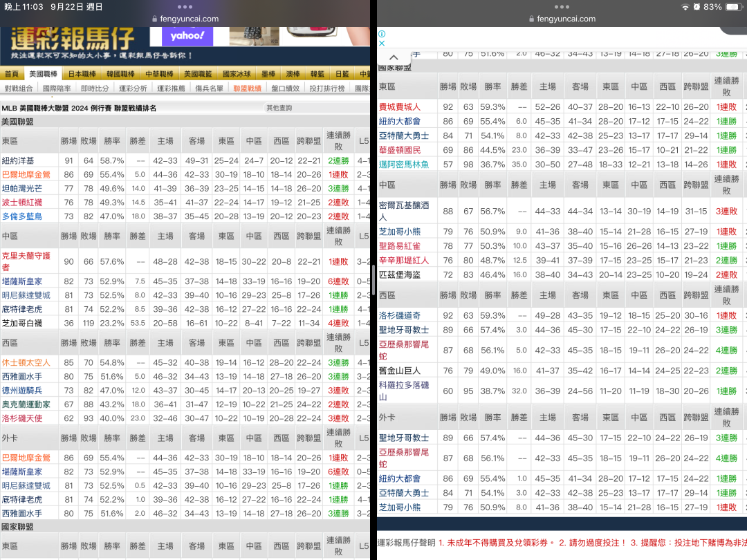Open 克里夫蘭守護者 team link
Viewport: 747px width, 560px height.
coord(26,261)
